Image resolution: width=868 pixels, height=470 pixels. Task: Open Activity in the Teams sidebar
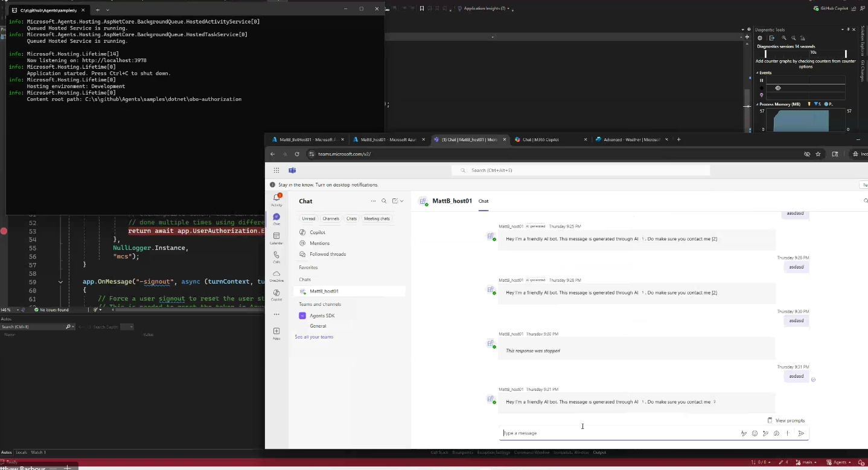click(276, 200)
